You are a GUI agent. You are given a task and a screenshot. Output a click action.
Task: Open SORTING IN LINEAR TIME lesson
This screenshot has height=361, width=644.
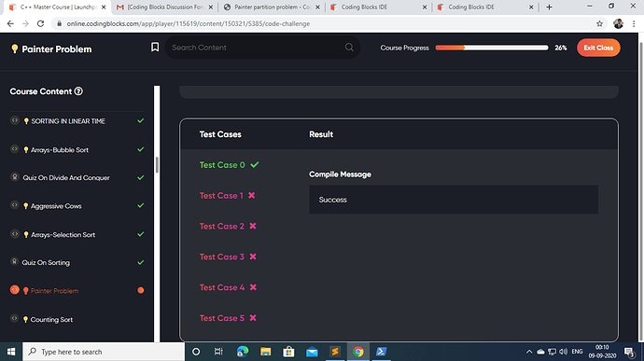[x=68, y=121]
